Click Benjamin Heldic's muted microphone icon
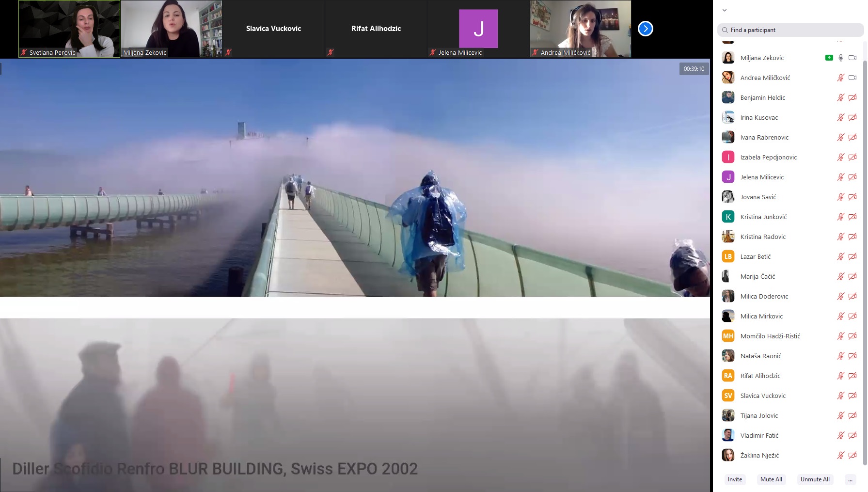Image resolution: width=868 pixels, height=492 pixels. point(841,97)
